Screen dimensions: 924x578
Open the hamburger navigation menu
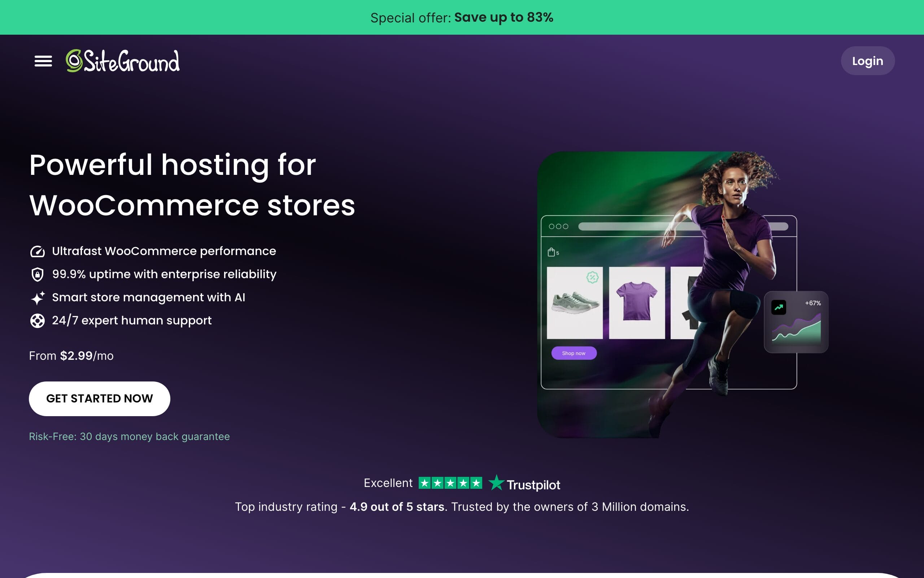tap(43, 61)
